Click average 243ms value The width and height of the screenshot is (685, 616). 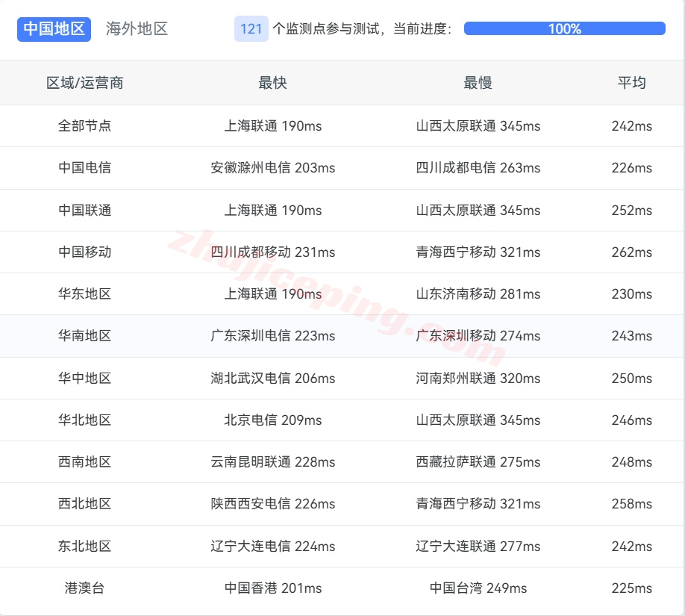click(632, 336)
